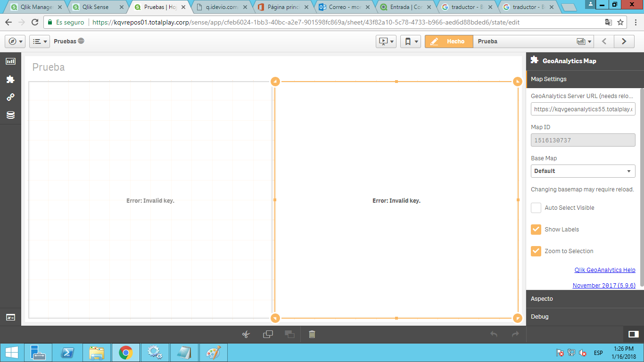Open the Fields database icon
644x362 pixels.
click(x=10, y=115)
